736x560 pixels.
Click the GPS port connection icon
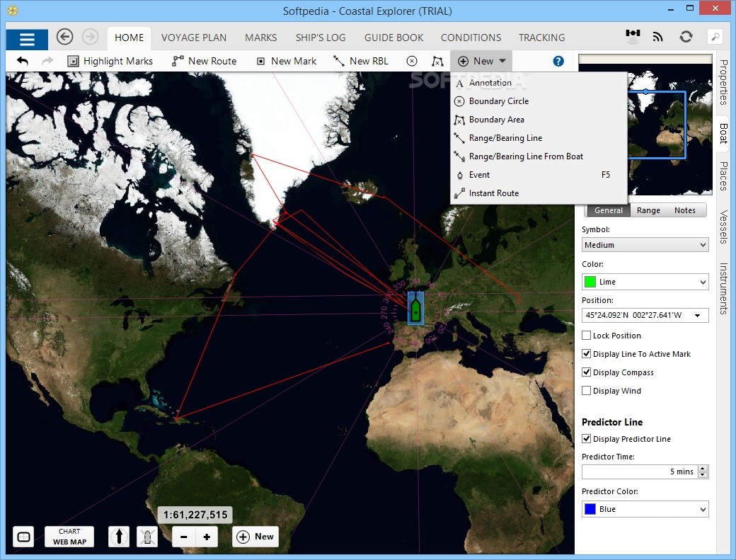(633, 35)
